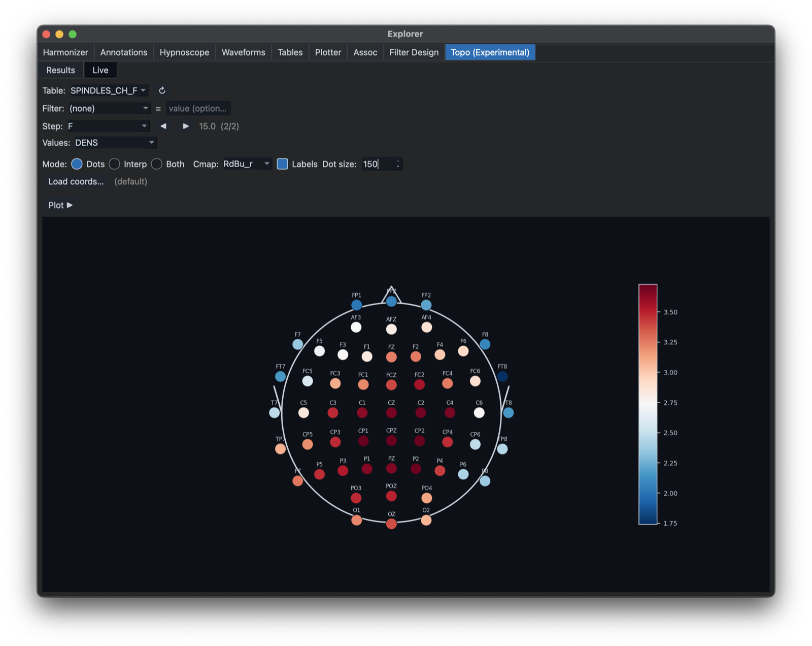Open the Cmap RdBu_r dropdown

[247, 164]
